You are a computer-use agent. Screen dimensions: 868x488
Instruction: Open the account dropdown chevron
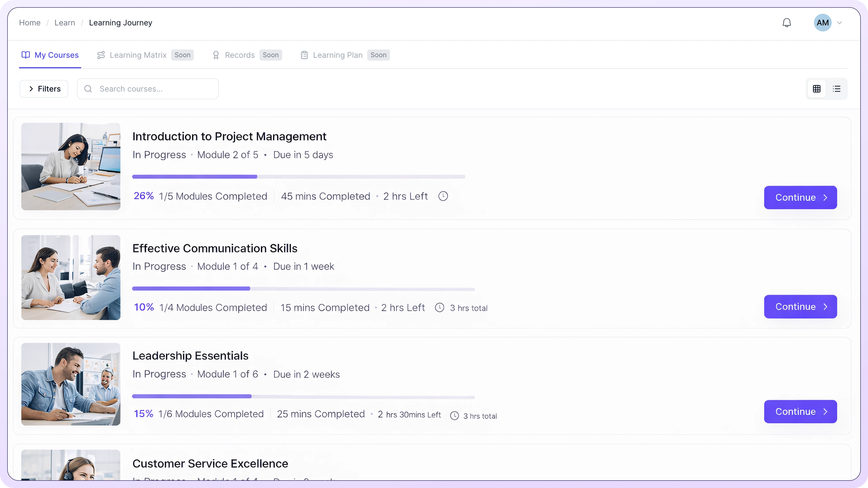(839, 23)
